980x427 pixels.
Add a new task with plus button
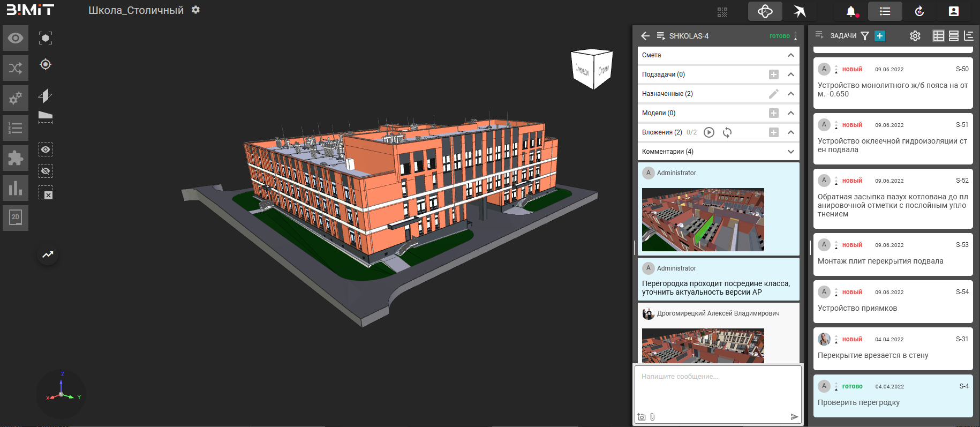coord(879,36)
